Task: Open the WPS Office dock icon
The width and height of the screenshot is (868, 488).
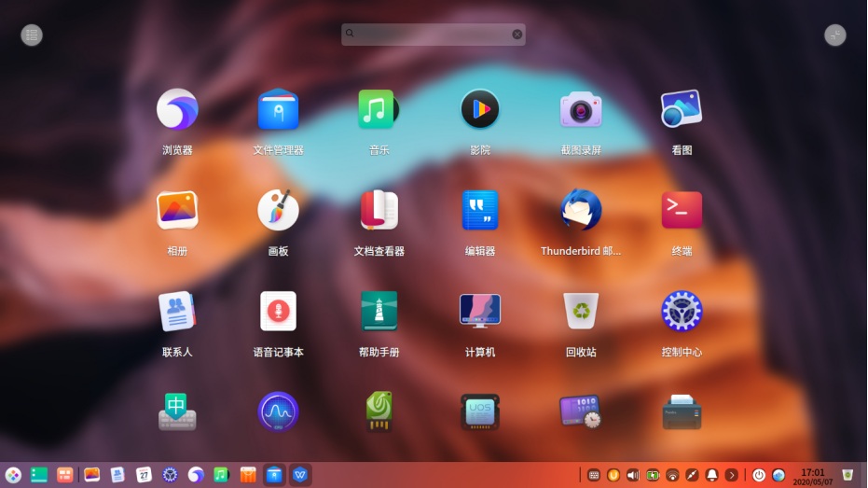Action: coord(300,475)
